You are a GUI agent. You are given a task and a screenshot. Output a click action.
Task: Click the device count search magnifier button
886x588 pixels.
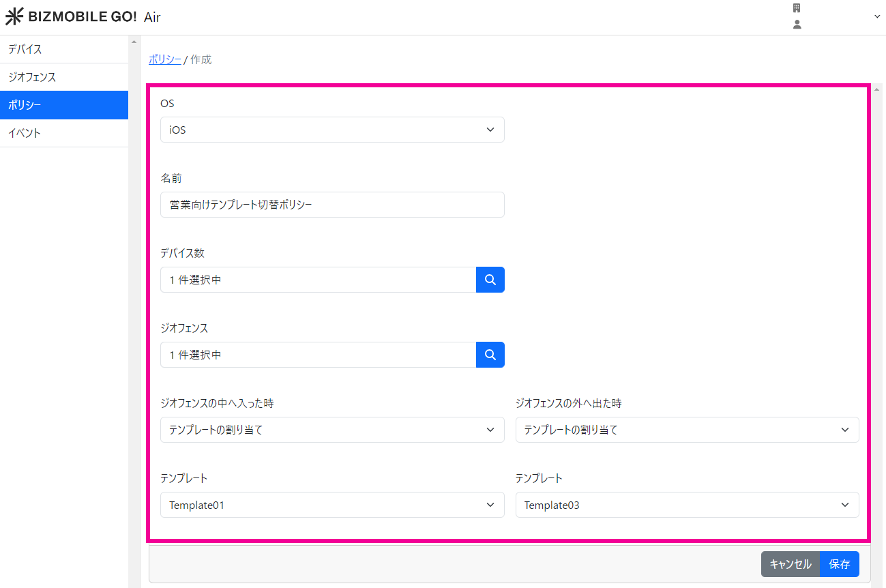[x=490, y=280]
